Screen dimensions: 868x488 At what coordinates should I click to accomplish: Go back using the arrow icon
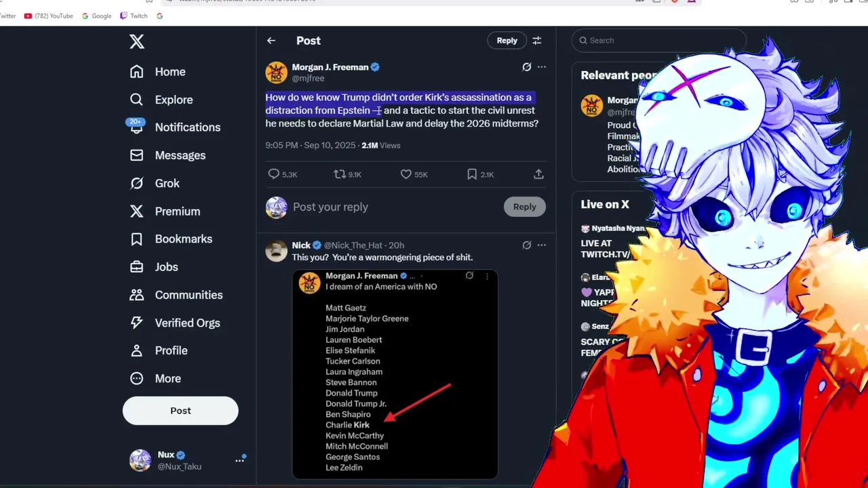point(271,41)
